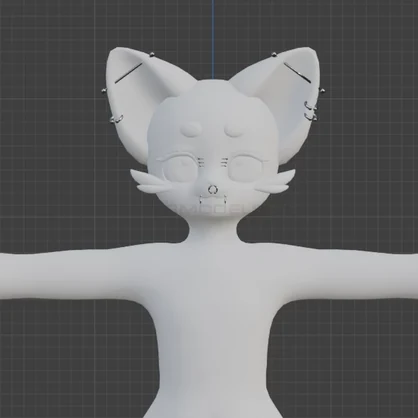Click the two hoop rings on the right-side ear

click(x=310, y=111)
